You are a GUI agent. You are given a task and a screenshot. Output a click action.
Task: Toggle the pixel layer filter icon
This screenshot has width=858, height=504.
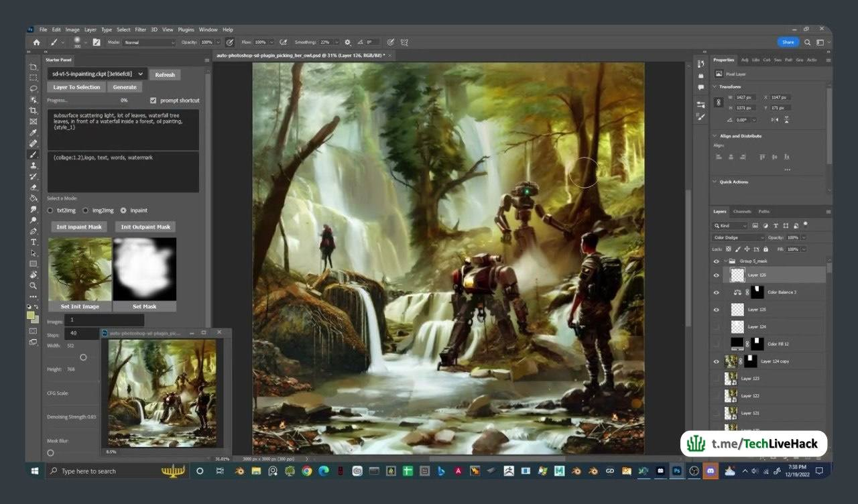tap(755, 226)
